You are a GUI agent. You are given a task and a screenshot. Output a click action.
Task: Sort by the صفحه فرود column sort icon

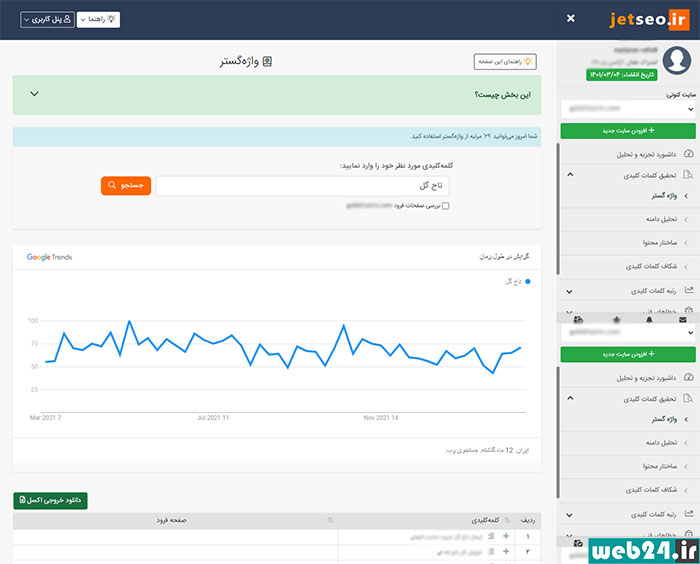(330, 520)
